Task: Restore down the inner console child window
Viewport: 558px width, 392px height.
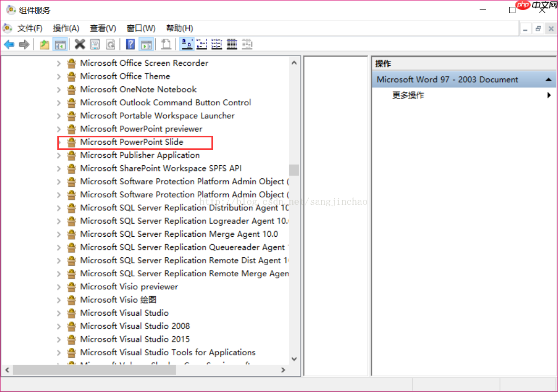Action: coord(538,29)
